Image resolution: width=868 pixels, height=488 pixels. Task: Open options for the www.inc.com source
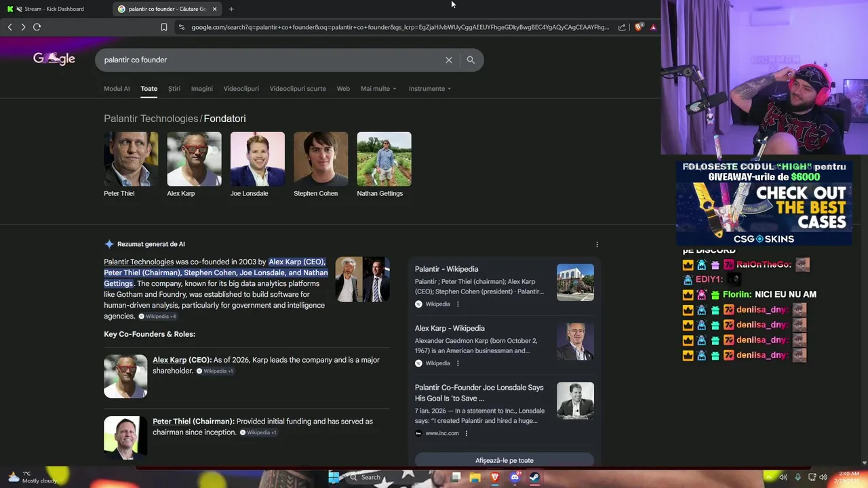tap(467, 433)
